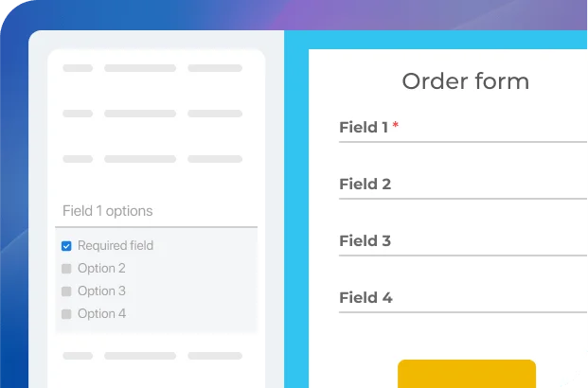
Task: Select the Required field label text
Action: click(116, 246)
